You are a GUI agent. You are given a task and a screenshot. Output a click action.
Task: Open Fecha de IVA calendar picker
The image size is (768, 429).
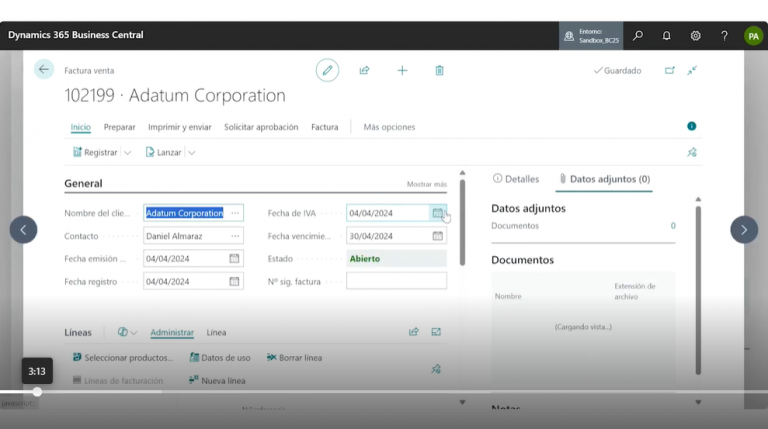tap(437, 213)
